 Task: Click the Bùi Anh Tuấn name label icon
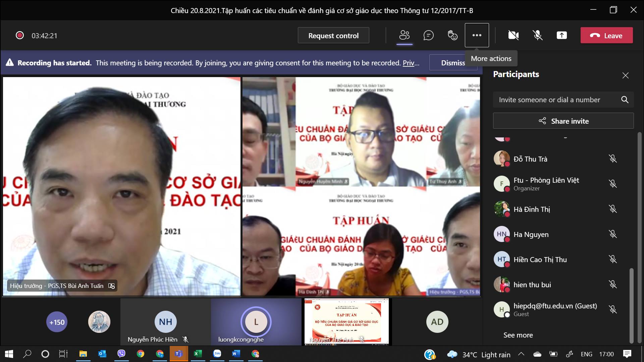click(111, 286)
